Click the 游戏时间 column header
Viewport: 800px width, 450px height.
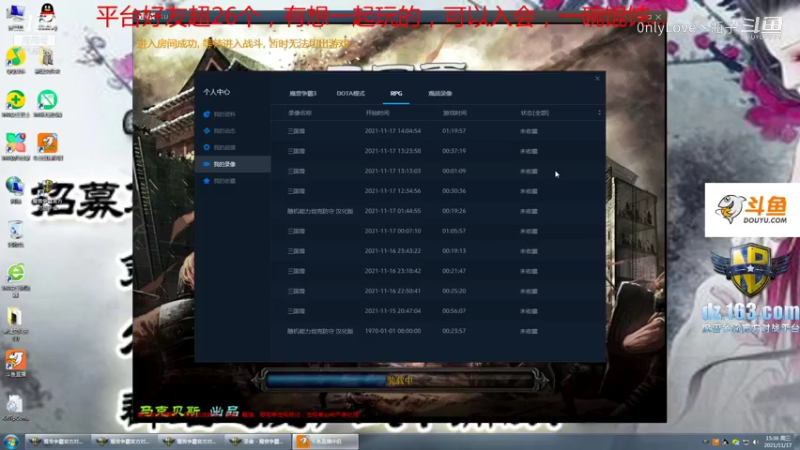455,113
